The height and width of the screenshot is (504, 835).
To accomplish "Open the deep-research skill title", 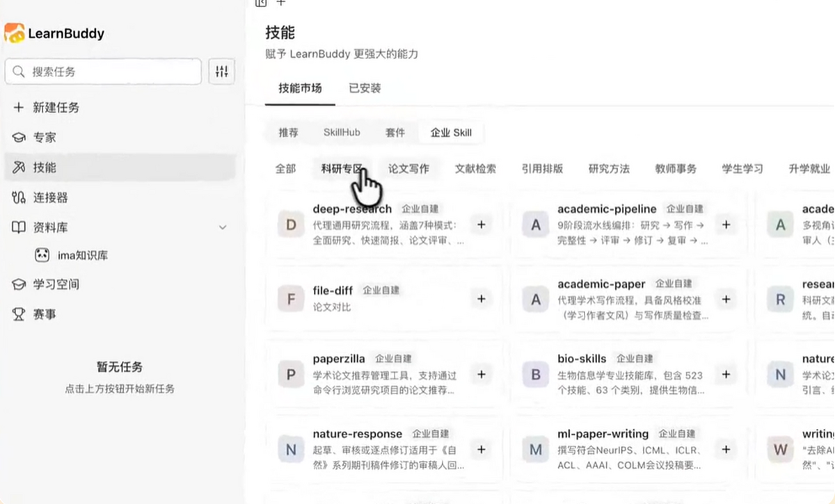I will point(352,209).
